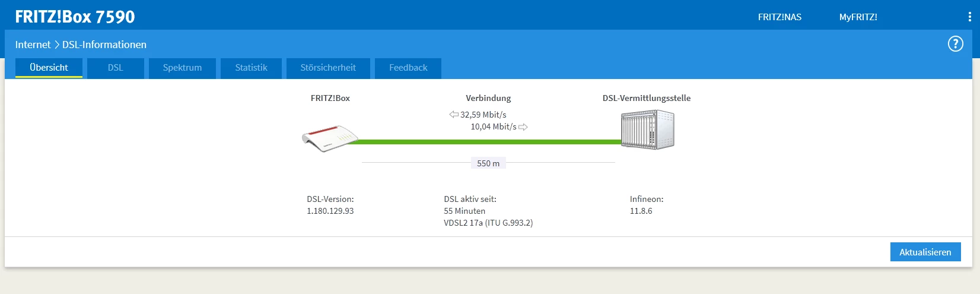Go to the Feedback tab
The image size is (980, 294).
(x=408, y=68)
